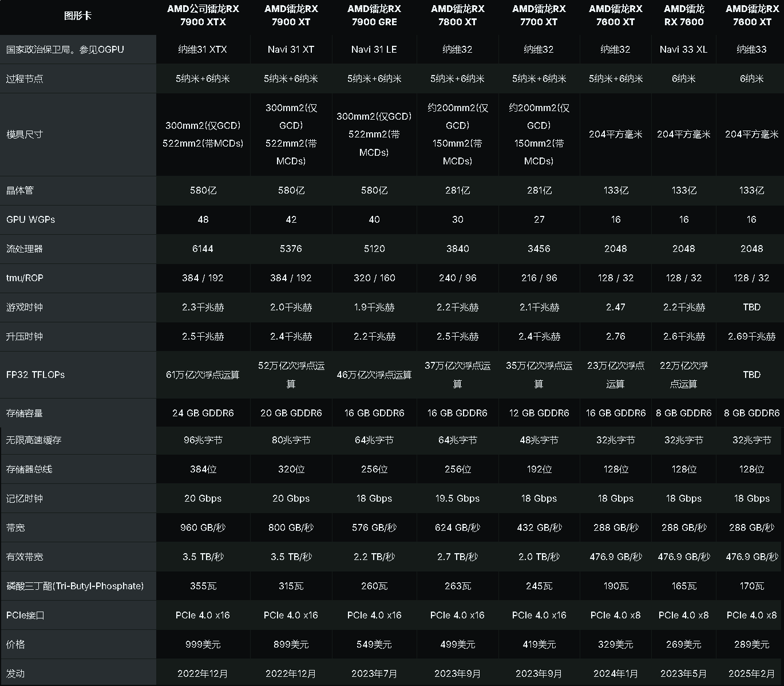Click the 960 GB/秒 bandwidth cell
784x686 pixels.
[x=203, y=527]
